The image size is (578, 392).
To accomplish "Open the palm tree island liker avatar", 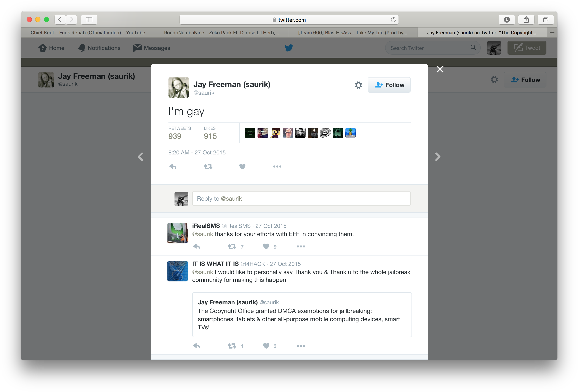I will (350, 133).
